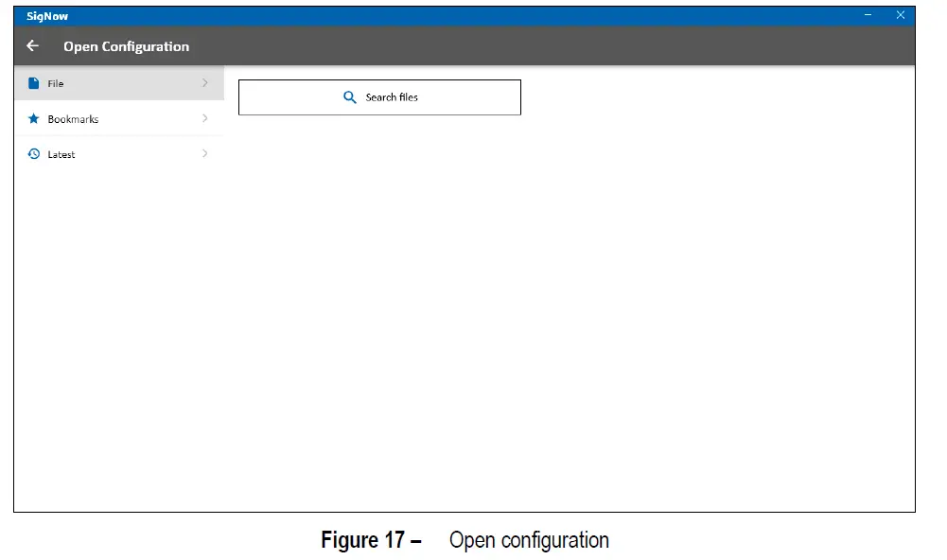Expand the Bookmarks entry with its chevron
Screen dimensions: 947x560
coord(205,118)
